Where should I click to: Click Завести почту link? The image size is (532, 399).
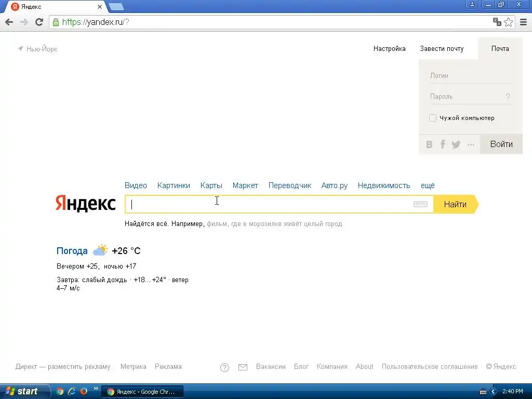point(442,48)
